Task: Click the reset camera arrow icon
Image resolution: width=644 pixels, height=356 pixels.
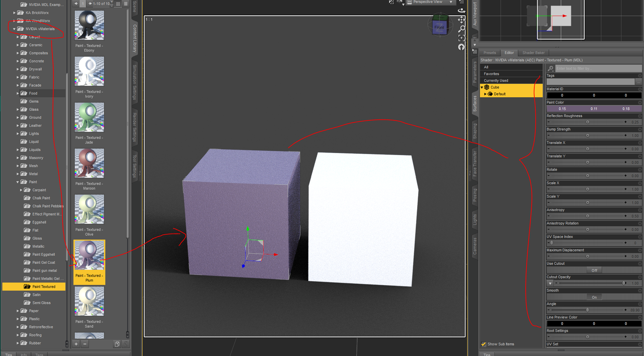Action: (462, 47)
